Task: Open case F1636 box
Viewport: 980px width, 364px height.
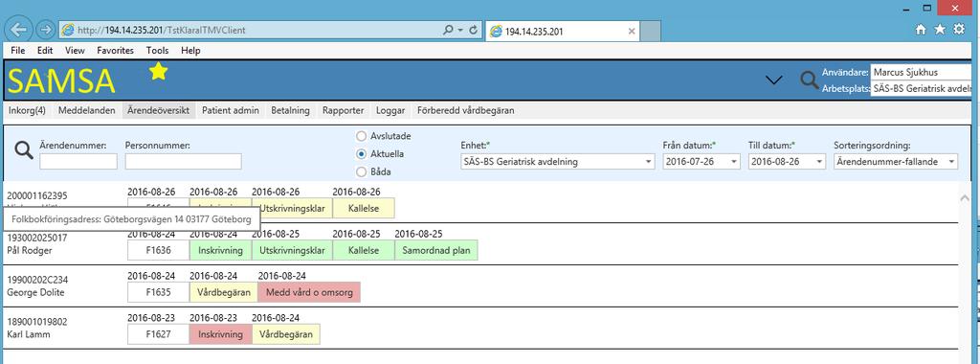Action: click(158, 250)
